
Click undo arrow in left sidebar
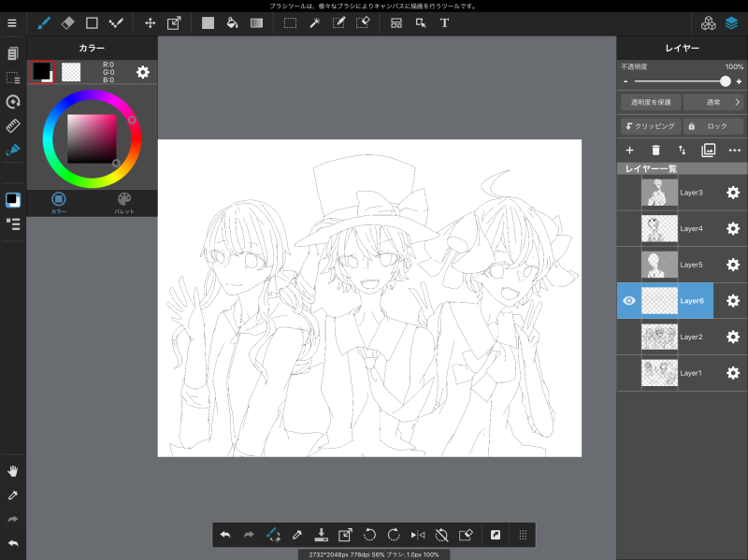pos(13,543)
